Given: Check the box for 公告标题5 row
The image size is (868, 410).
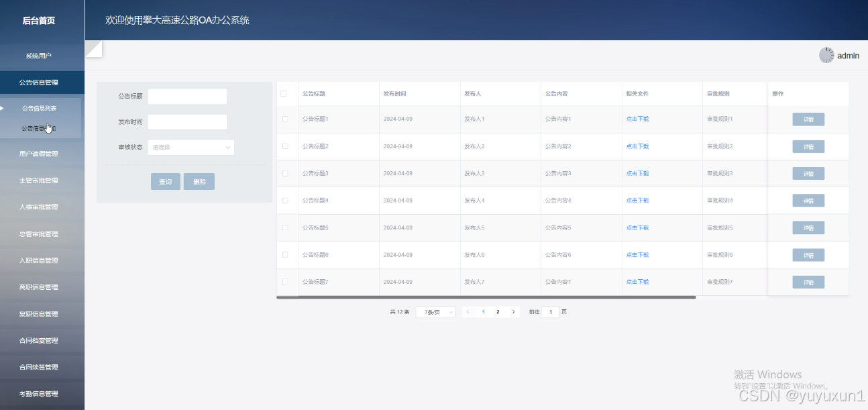Looking at the screenshot, I should pyautogui.click(x=286, y=227).
